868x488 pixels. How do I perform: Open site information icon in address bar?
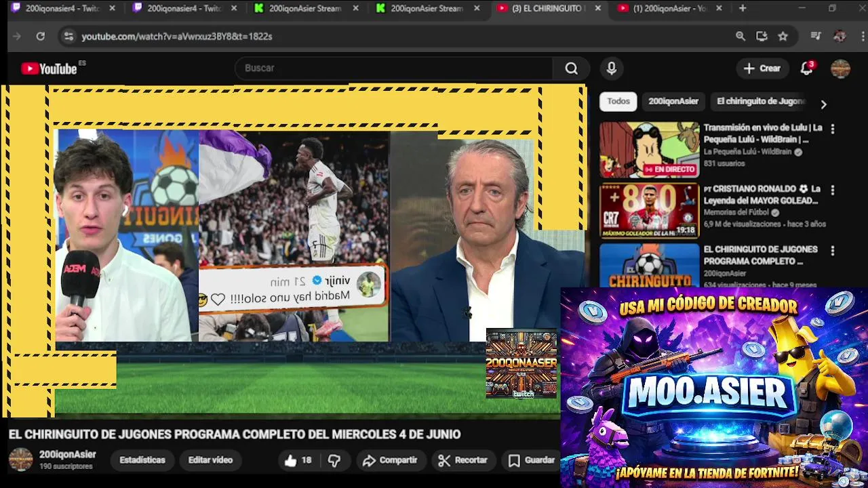point(68,37)
